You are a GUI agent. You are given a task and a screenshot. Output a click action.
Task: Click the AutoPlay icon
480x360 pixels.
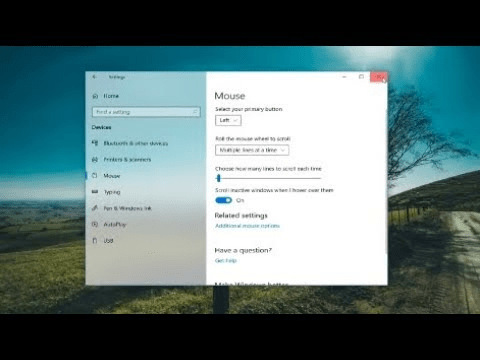(x=95, y=225)
